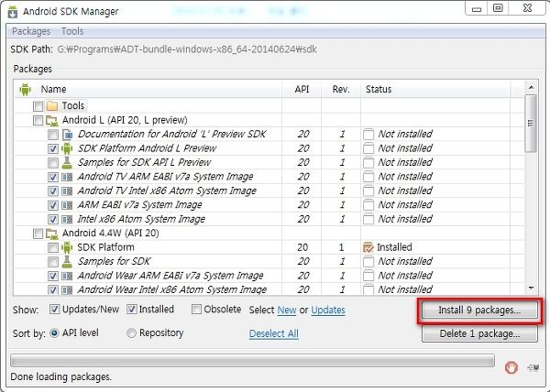Select the API level sort radio button
The height and width of the screenshot is (392, 550).
[x=54, y=332]
